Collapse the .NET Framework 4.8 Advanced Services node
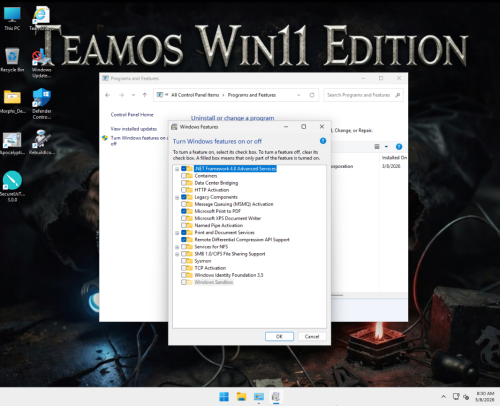 (x=177, y=169)
